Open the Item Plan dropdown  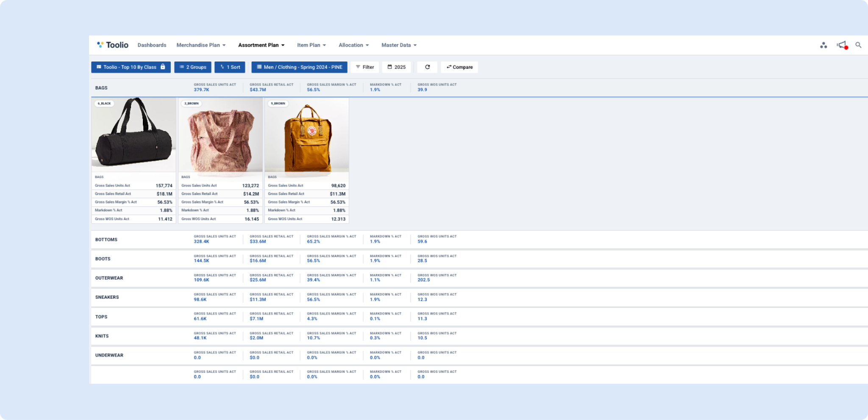point(312,45)
